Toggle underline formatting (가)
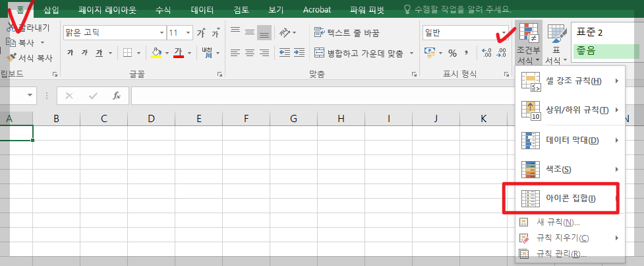644x266 pixels. (99, 53)
